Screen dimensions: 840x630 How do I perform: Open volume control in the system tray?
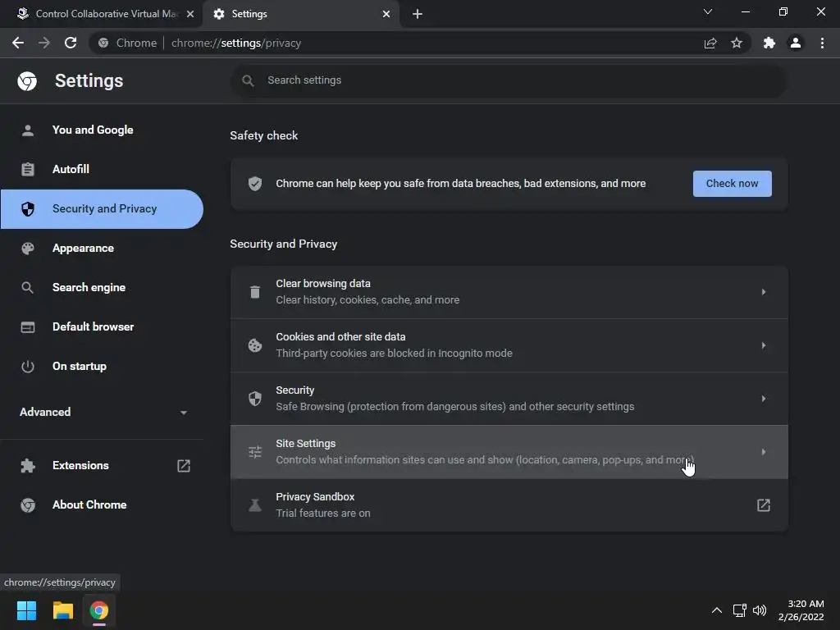(x=759, y=610)
